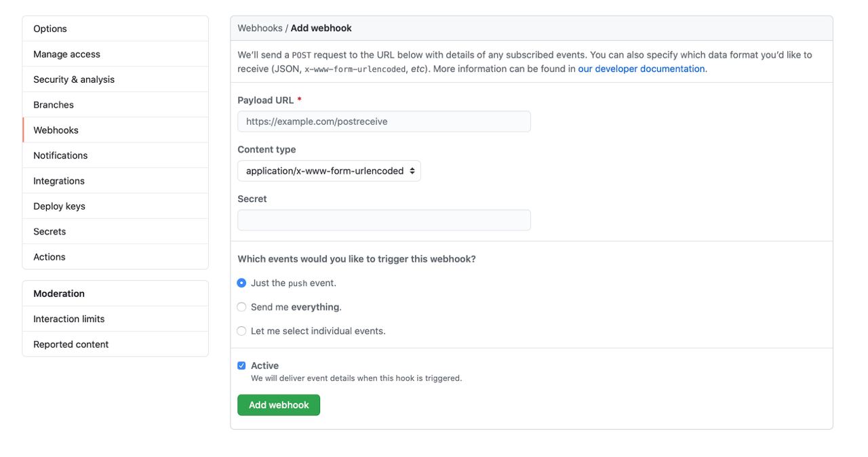Screen dimensions: 868x457
Task: Open the Deploy keys page
Action: coord(115,206)
